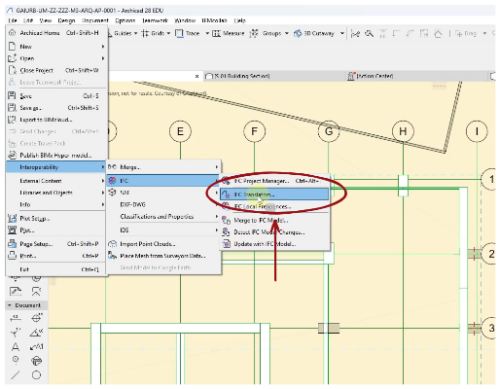The height and width of the screenshot is (389, 500).
Task: Click the Groups suspend icon
Action: [x=254, y=33]
